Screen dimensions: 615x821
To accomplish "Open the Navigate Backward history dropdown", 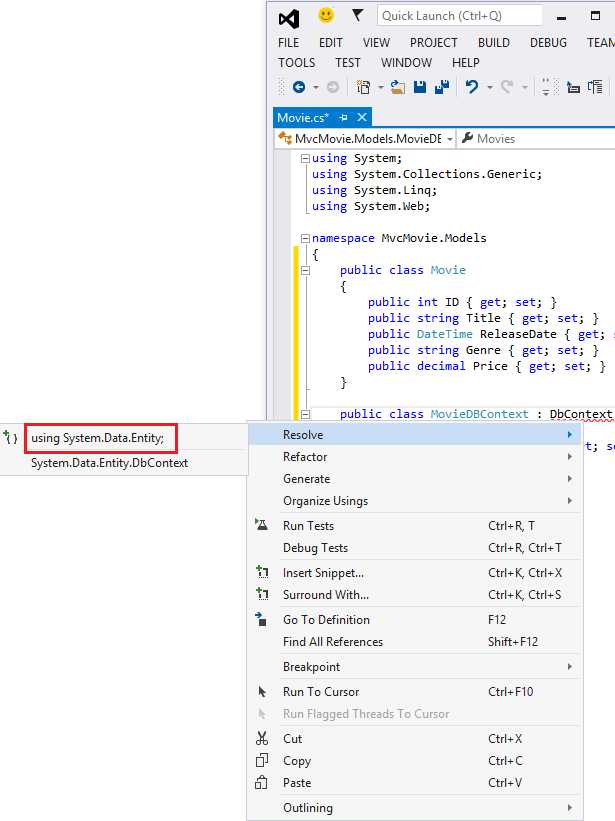I will (316, 87).
